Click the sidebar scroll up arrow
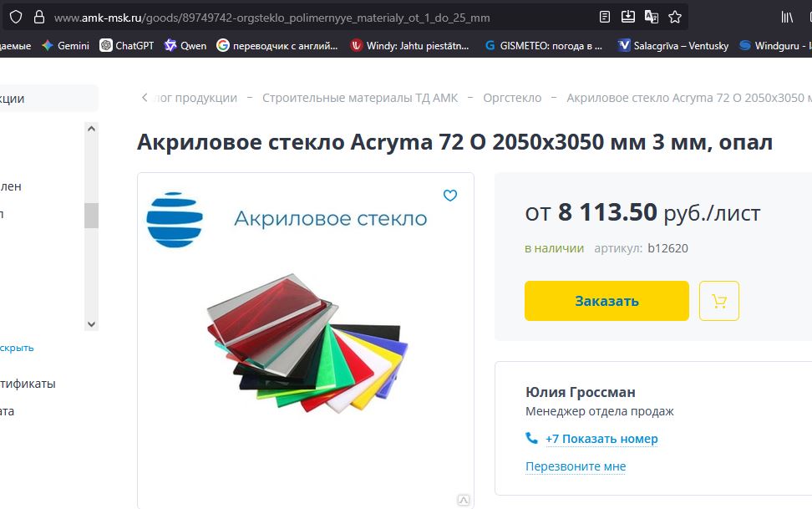This screenshot has width=812, height=509. click(x=91, y=129)
